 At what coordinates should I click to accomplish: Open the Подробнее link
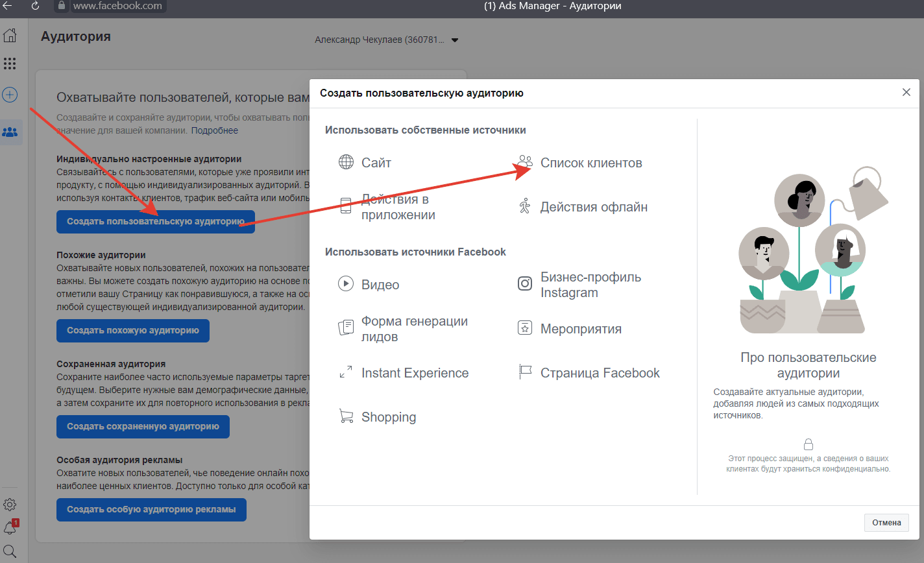click(215, 130)
